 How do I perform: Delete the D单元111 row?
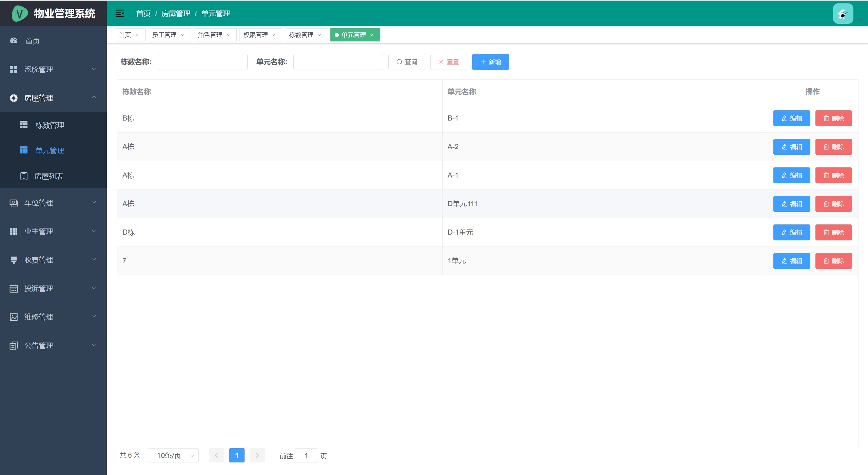(x=833, y=204)
